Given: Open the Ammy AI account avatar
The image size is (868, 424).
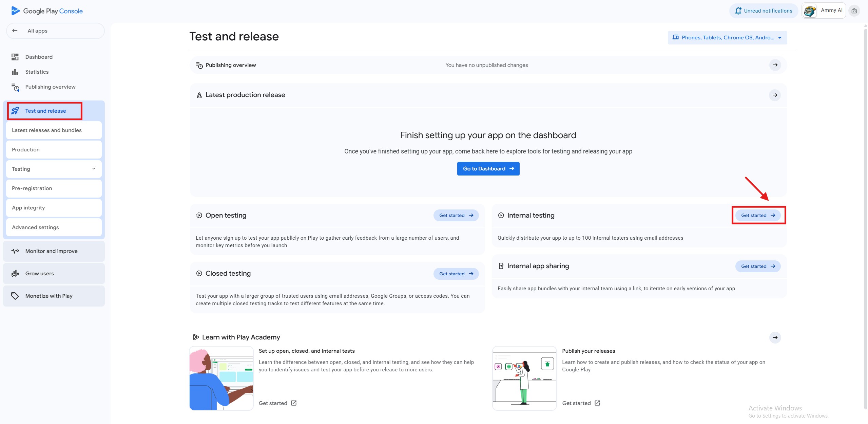Looking at the screenshot, I should pos(810,11).
